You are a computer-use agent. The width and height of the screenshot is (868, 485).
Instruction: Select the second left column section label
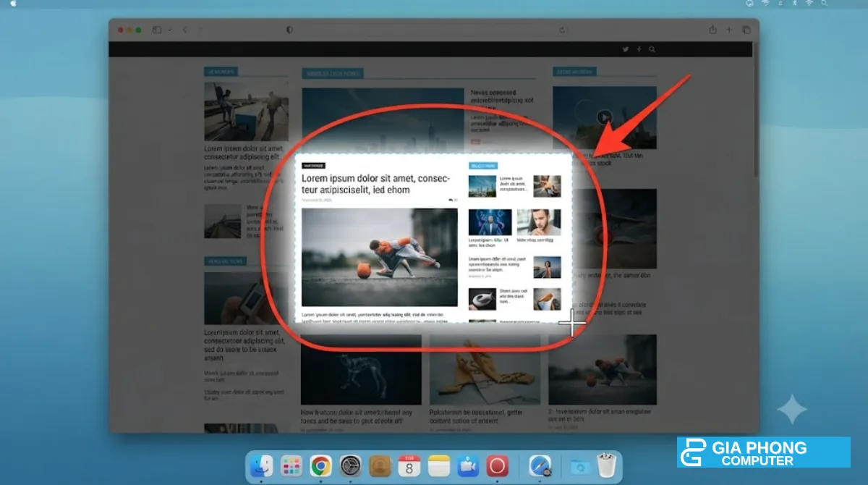click(x=225, y=261)
